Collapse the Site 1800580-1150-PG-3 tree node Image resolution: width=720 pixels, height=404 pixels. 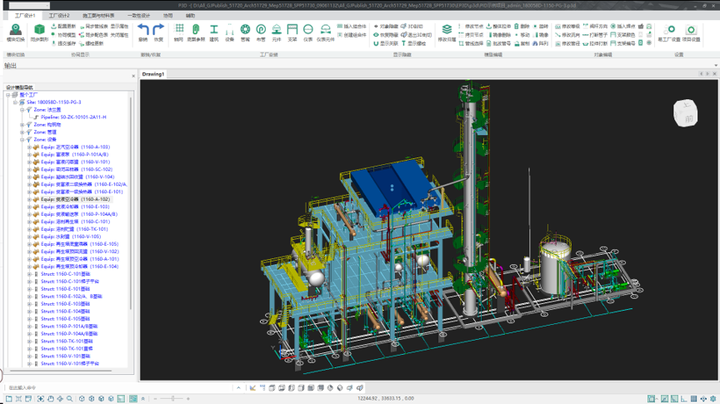tap(14, 102)
